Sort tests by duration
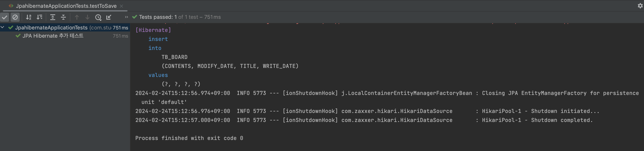The width and height of the screenshot is (644, 151). point(39,17)
